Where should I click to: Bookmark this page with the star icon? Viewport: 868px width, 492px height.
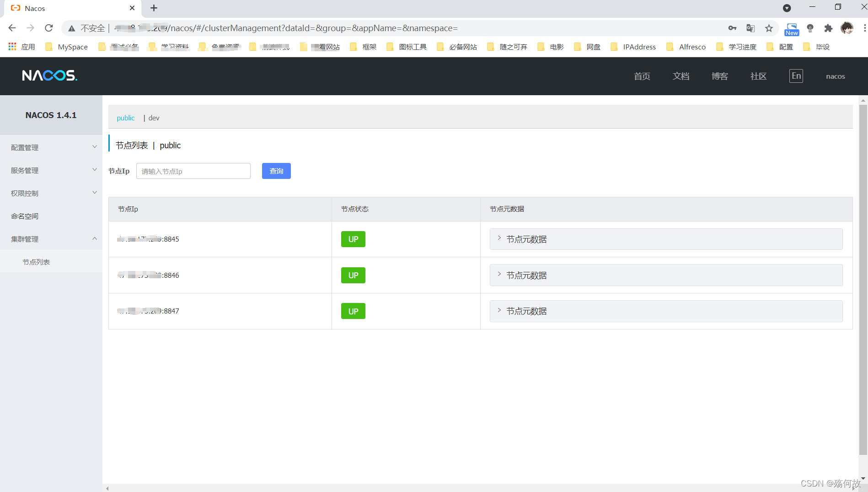[769, 28]
